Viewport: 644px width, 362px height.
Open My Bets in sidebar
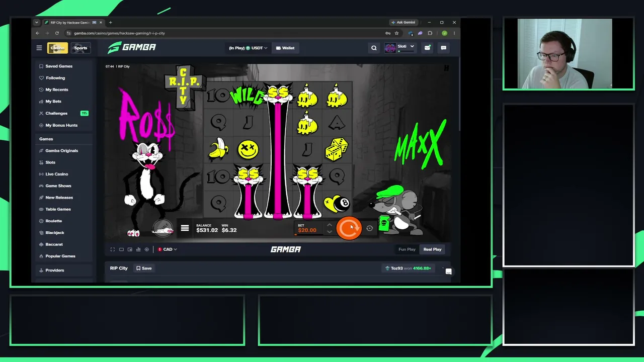tap(53, 102)
